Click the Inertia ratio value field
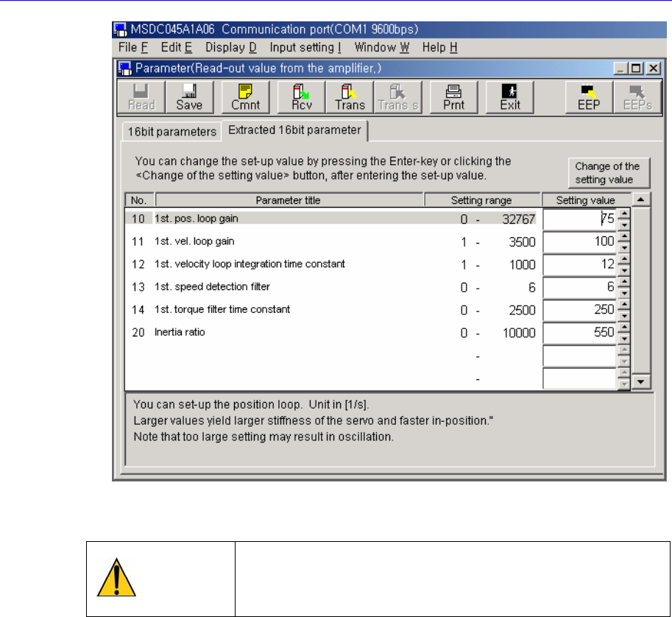This screenshot has height=617, width=672. click(x=580, y=333)
